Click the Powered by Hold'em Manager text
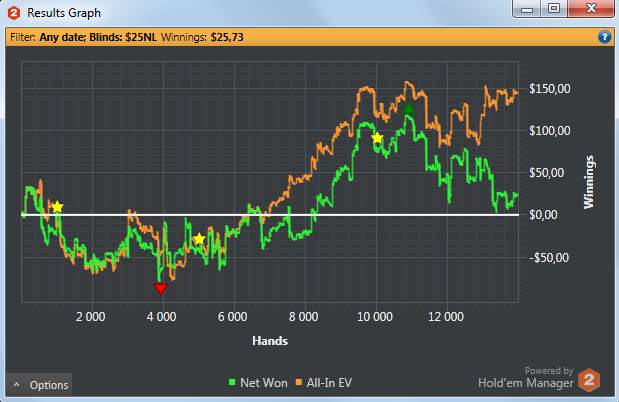 tap(526, 378)
